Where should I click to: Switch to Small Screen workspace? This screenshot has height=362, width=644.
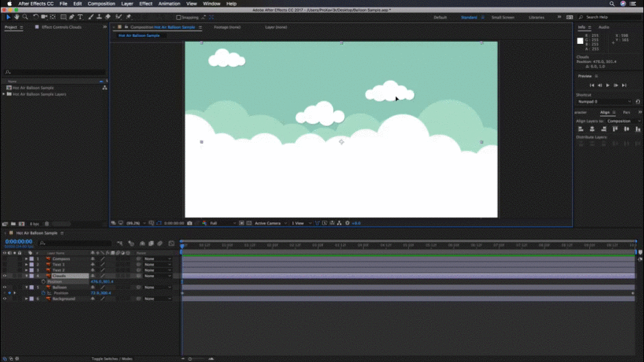503,17
